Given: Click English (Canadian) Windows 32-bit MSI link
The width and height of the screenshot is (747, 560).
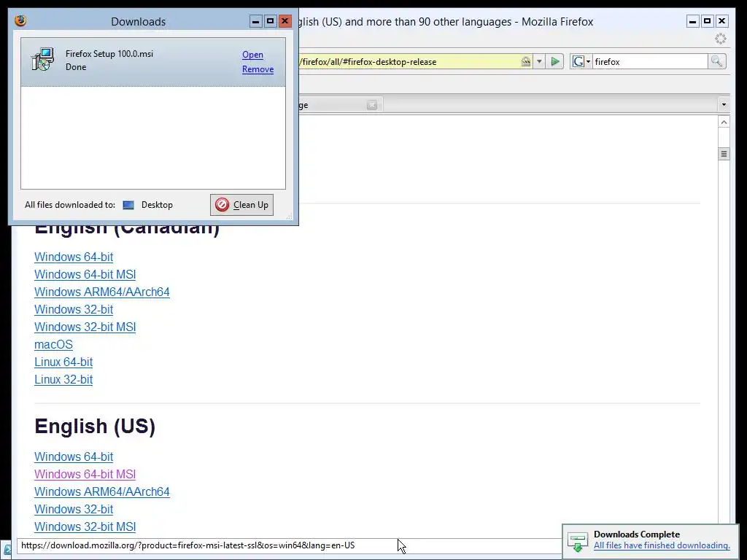Looking at the screenshot, I should (85, 327).
